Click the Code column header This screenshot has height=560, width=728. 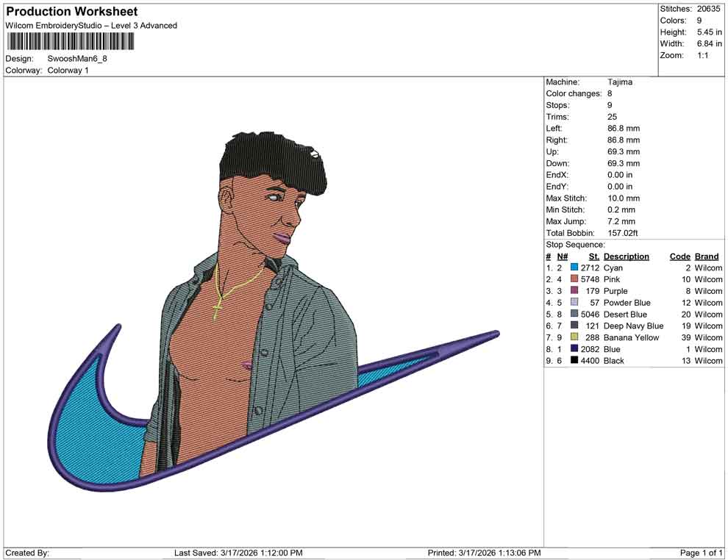(x=679, y=256)
